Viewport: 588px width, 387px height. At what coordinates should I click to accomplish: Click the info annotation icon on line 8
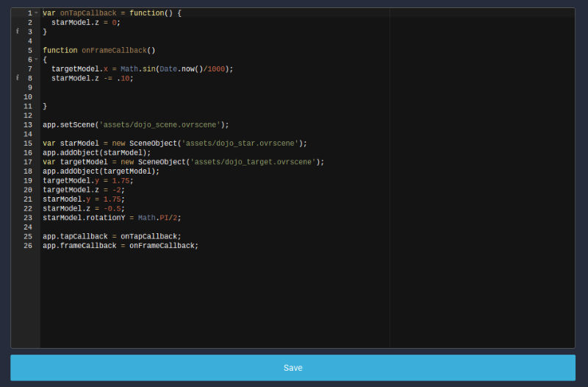click(17, 78)
